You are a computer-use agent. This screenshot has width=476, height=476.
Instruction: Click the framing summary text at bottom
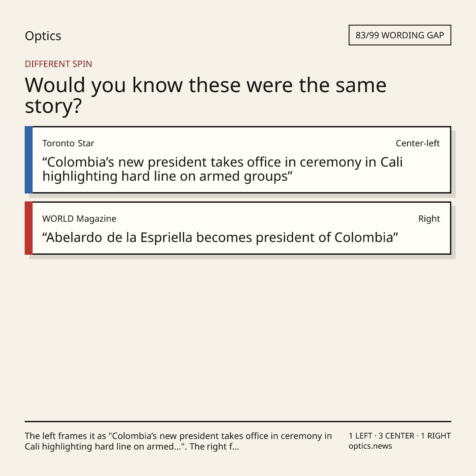pos(178,441)
